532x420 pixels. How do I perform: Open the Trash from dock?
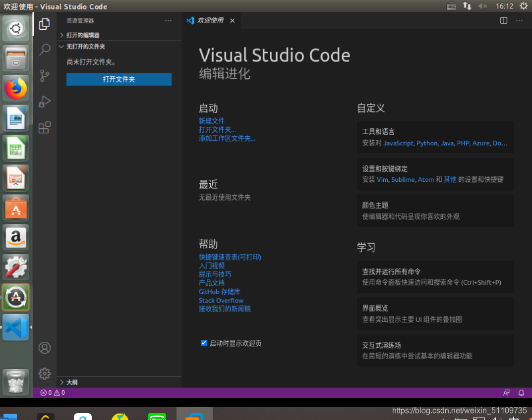[15, 382]
